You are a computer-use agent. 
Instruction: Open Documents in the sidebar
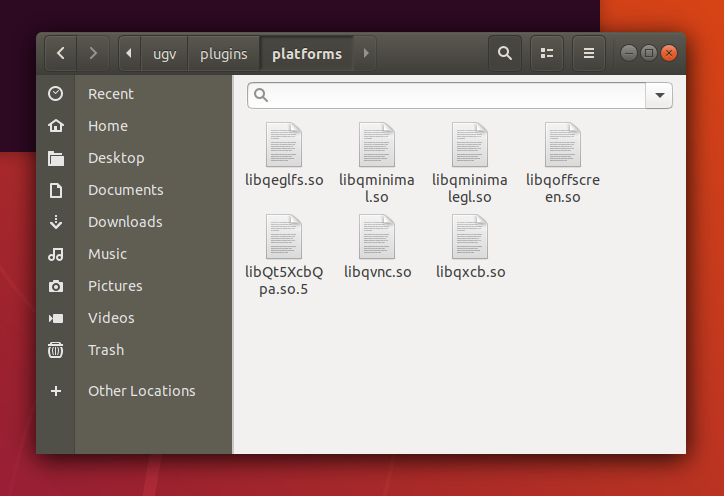coord(134,190)
